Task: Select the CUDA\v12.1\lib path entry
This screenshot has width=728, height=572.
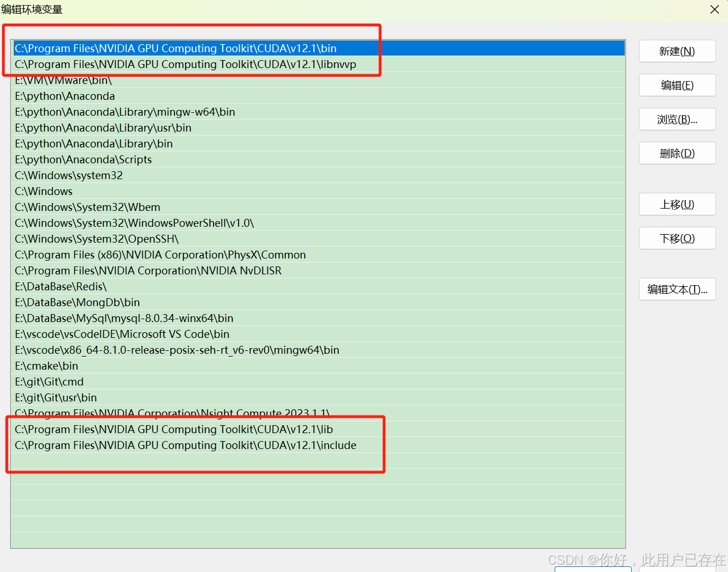Action: pos(318,429)
